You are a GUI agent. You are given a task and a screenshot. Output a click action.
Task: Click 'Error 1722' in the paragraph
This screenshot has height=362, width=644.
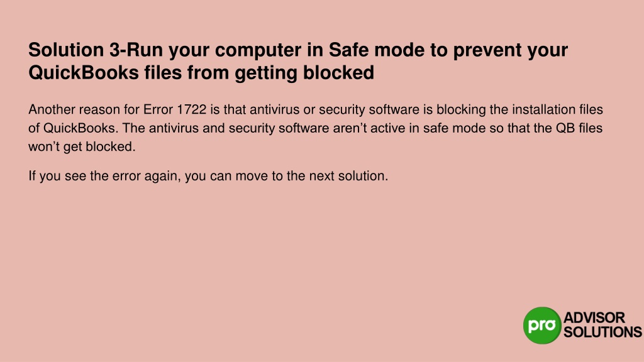point(175,109)
